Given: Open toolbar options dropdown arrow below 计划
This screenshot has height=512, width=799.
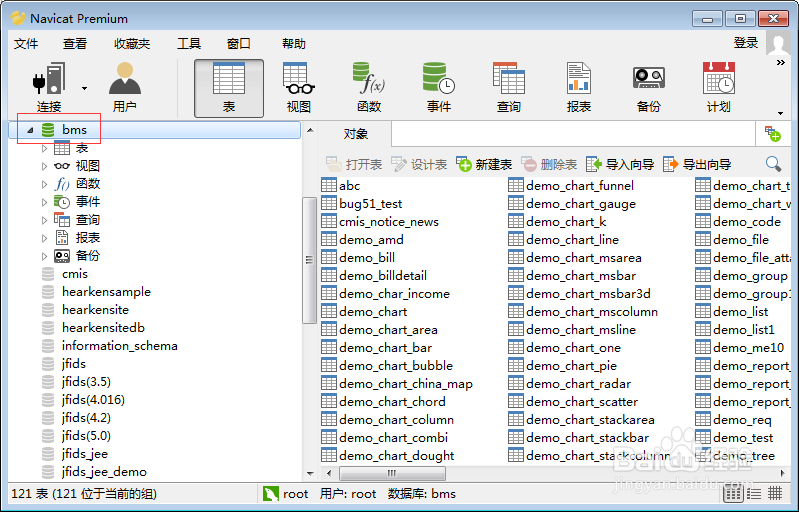Looking at the screenshot, I should click(x=780, y=113).
